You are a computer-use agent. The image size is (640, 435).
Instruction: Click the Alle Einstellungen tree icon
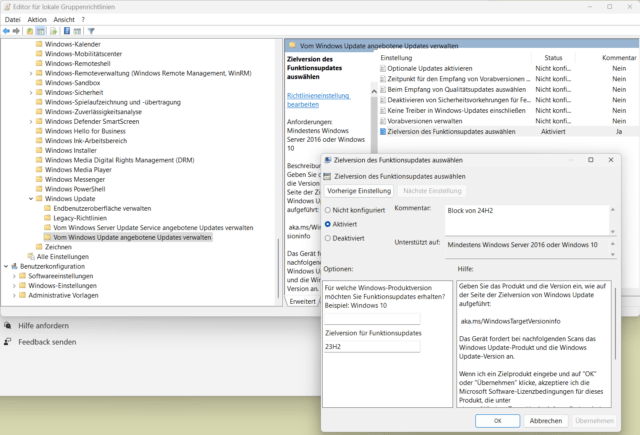pyautogui.click(x=29, y=257)
